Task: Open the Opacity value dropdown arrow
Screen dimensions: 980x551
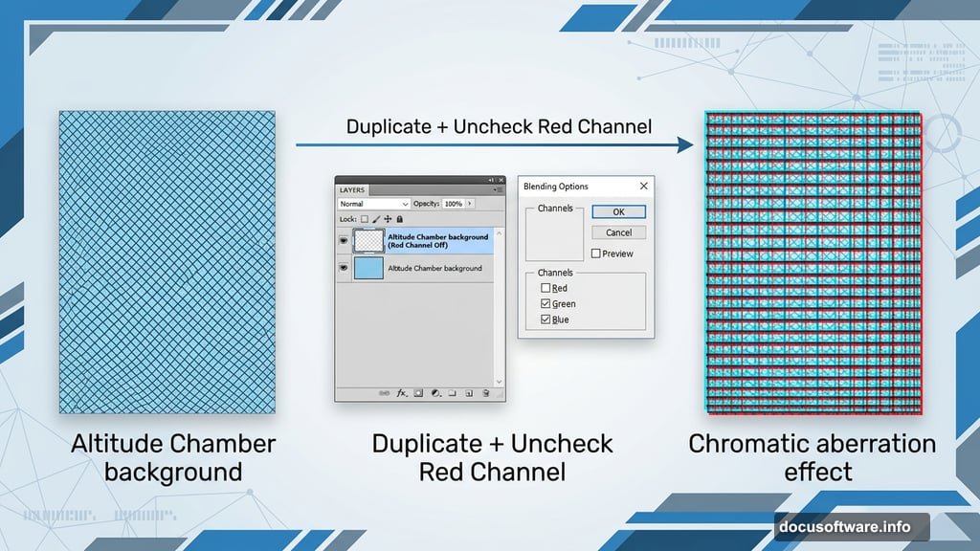Action: click(469, 204)
